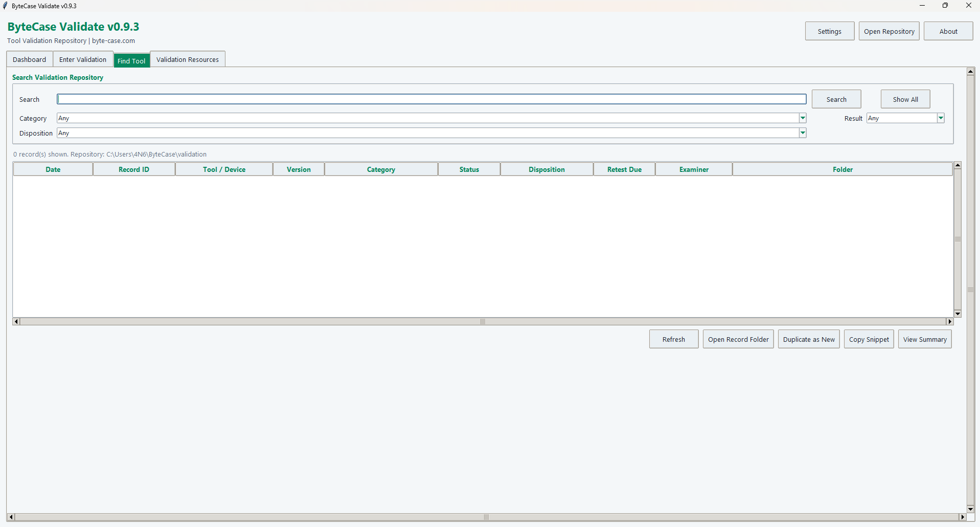
Task: Click Show All records
Action: (x=905, y=99)
